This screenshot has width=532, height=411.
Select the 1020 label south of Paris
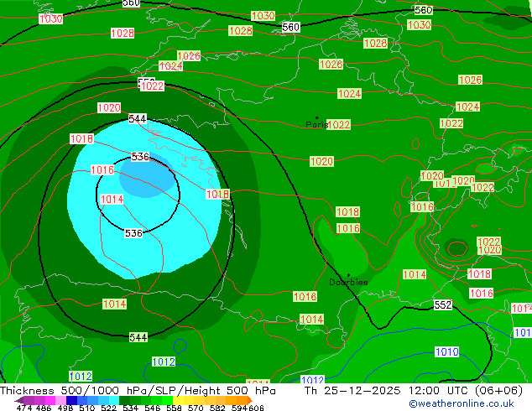pos(321,161)
